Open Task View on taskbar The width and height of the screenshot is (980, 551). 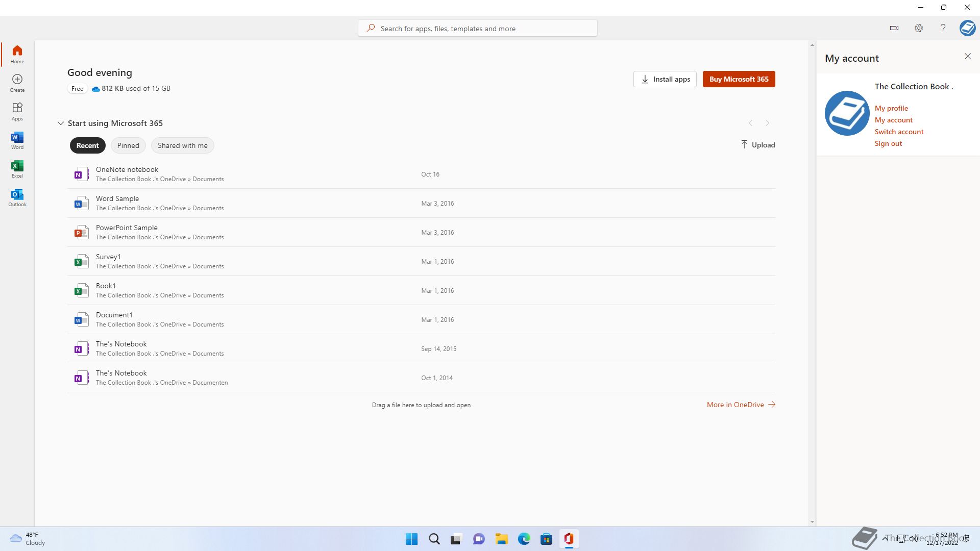point(456,539)
